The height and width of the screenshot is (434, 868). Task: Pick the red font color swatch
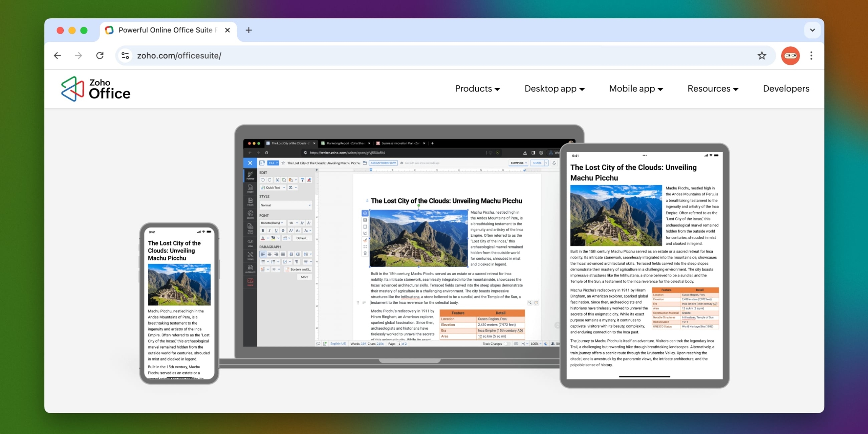[x=263, y=238]
